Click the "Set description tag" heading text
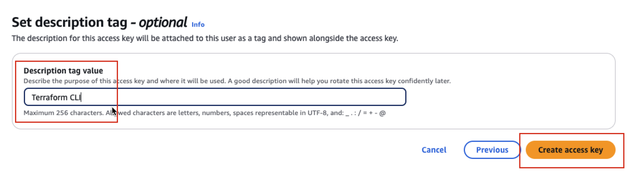644x176 pixels. coord(69,22)
